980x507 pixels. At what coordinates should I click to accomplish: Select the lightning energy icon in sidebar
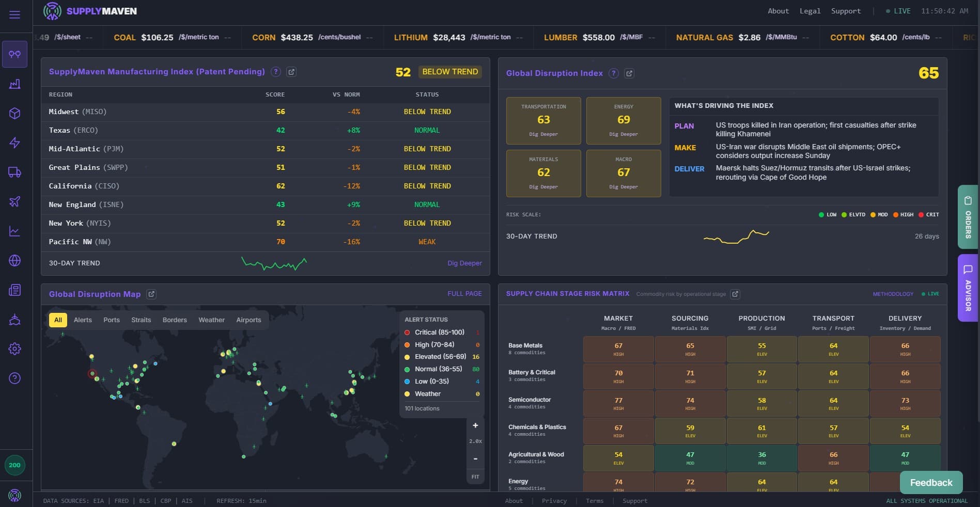coord(14,142)
